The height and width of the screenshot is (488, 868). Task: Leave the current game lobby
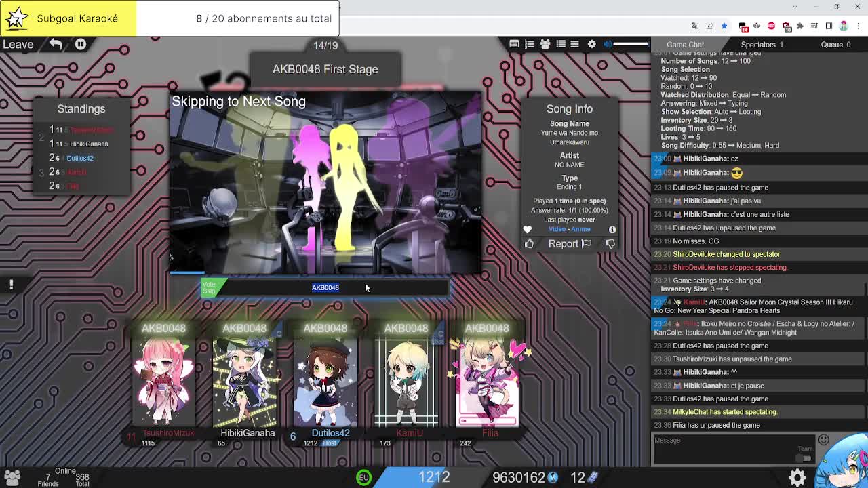(18, 45)
